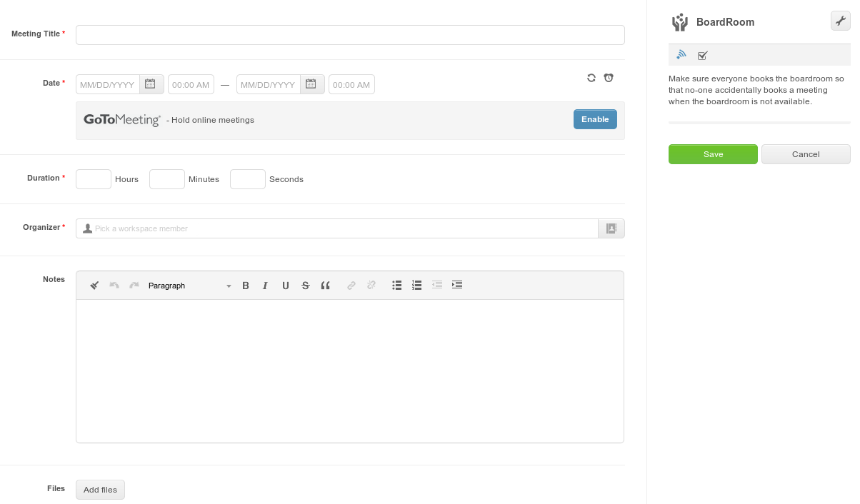
Task: Open BoardRoom settings wrench button
Action: [840, 21]
